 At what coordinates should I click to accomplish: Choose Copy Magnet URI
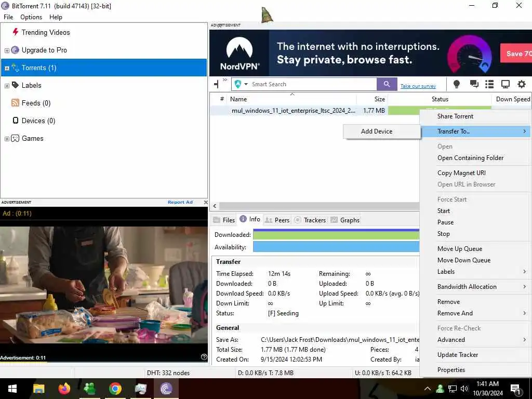[475, 172]
